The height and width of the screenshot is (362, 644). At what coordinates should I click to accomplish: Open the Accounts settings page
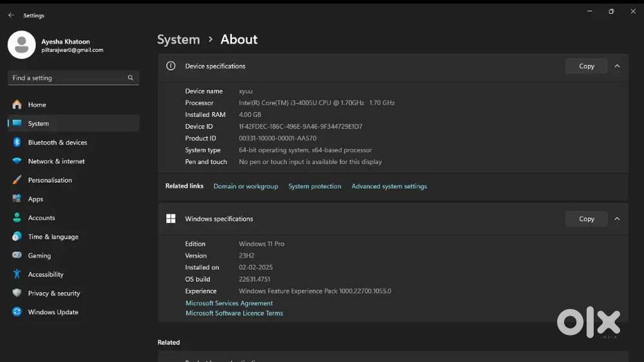pyautogui.click(x=41, y=218)
